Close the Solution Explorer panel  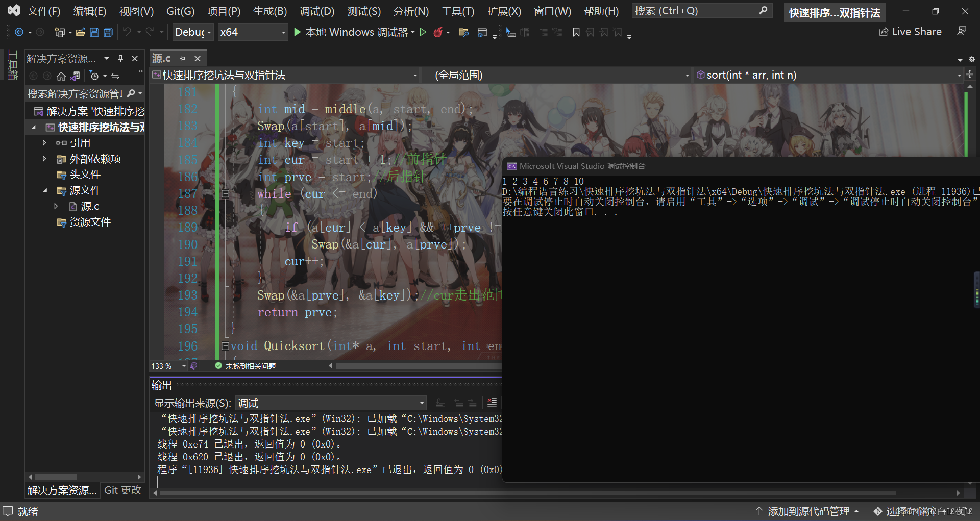135,59
